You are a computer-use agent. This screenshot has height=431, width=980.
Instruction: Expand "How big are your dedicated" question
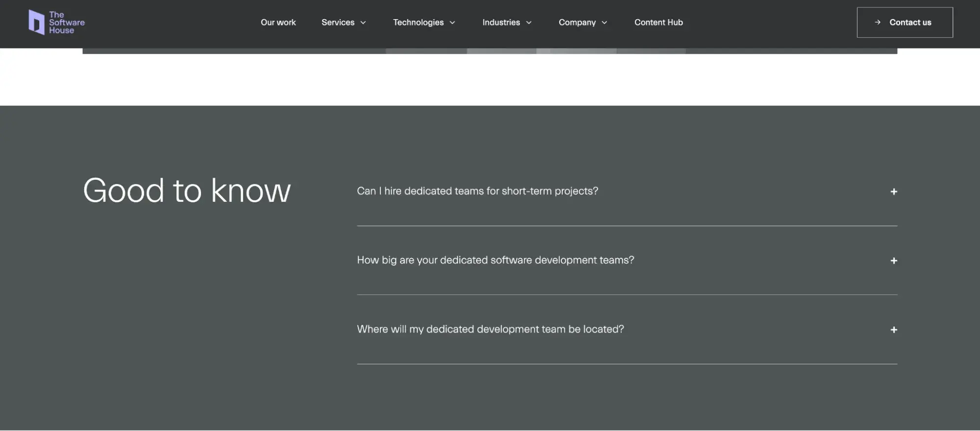pos(495,260)
